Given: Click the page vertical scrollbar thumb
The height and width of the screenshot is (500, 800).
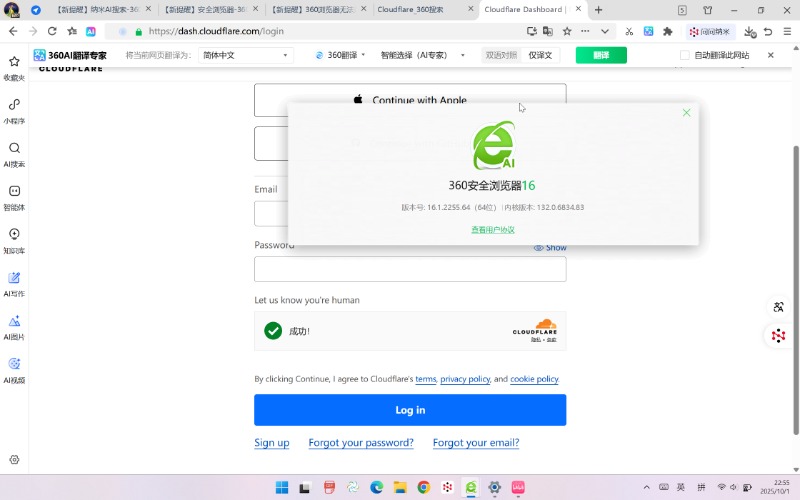Looking at the screenshot, I should point(796,290).
